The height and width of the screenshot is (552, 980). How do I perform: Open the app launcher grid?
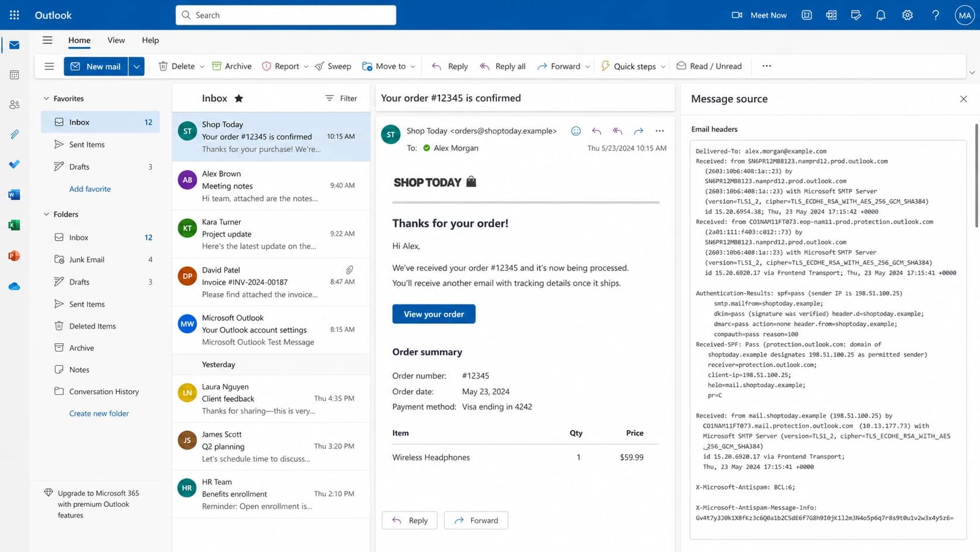point(14,15)
